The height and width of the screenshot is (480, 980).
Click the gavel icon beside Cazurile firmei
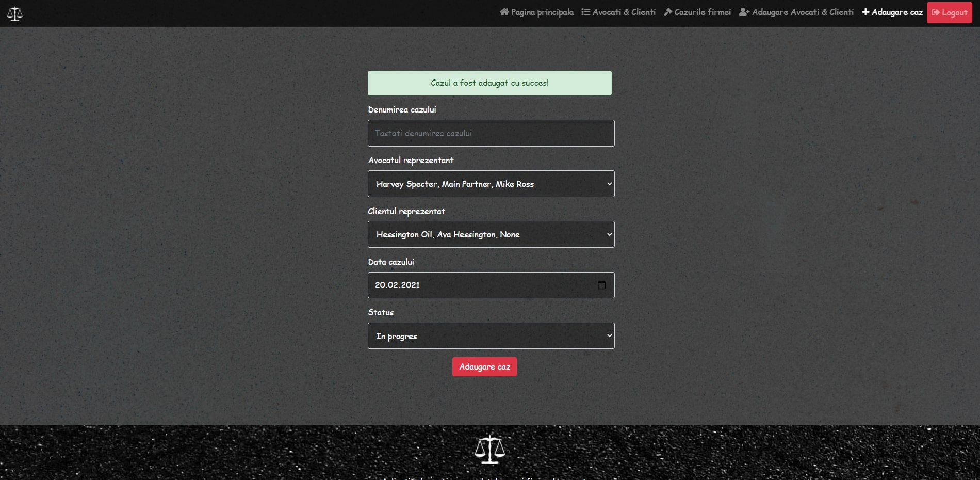[x=668, y=12]
